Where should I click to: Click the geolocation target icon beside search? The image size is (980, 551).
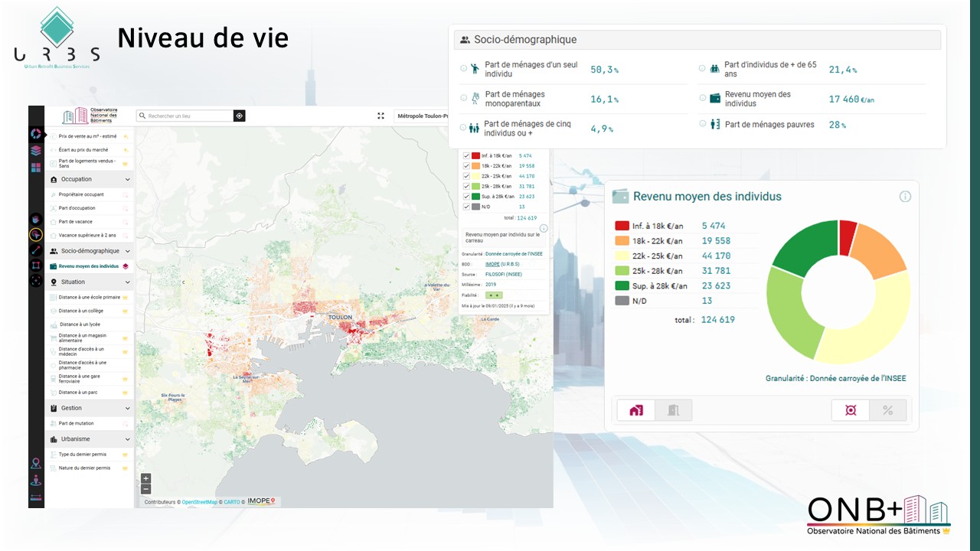coord(240,116)
